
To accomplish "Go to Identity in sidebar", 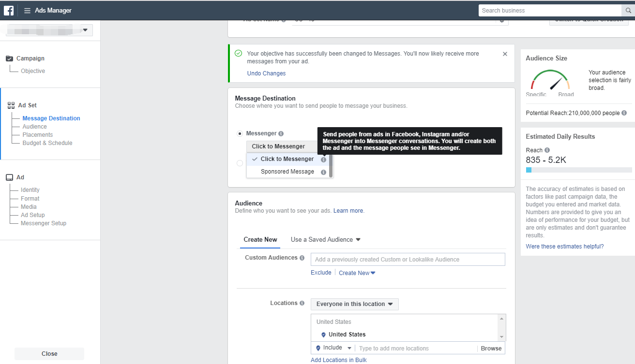I will coord(30,190).
